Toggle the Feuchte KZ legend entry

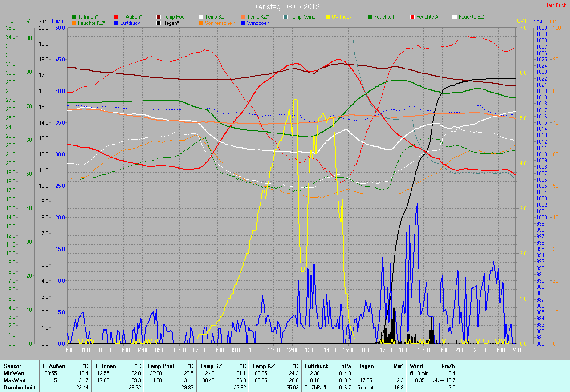91,23
